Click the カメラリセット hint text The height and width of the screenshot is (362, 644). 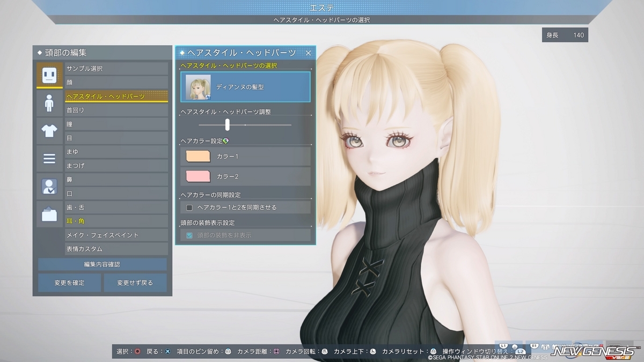(x=402, y=352)
